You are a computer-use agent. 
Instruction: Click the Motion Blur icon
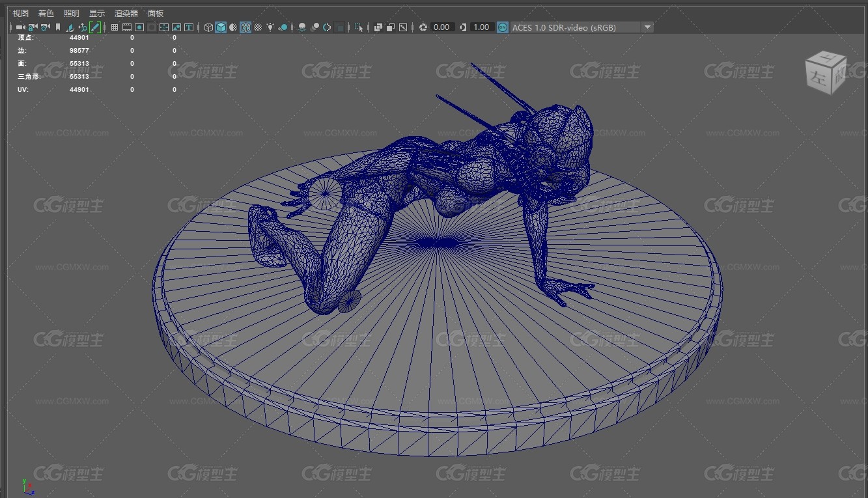(315, 27)
